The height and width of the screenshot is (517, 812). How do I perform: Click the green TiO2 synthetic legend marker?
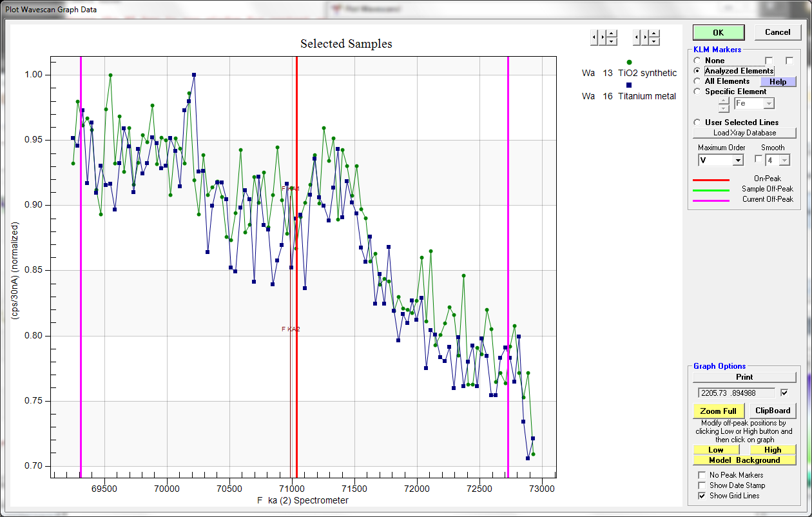[x=629, y=61]
